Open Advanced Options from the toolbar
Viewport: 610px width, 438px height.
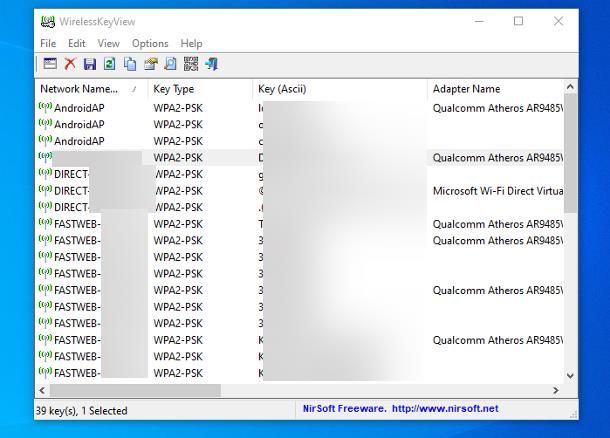50,64
